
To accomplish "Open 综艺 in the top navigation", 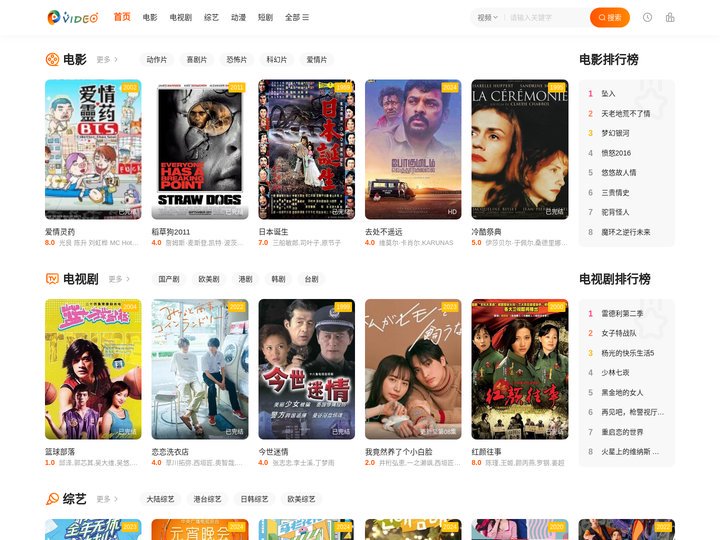I will (x=211, y=17).
